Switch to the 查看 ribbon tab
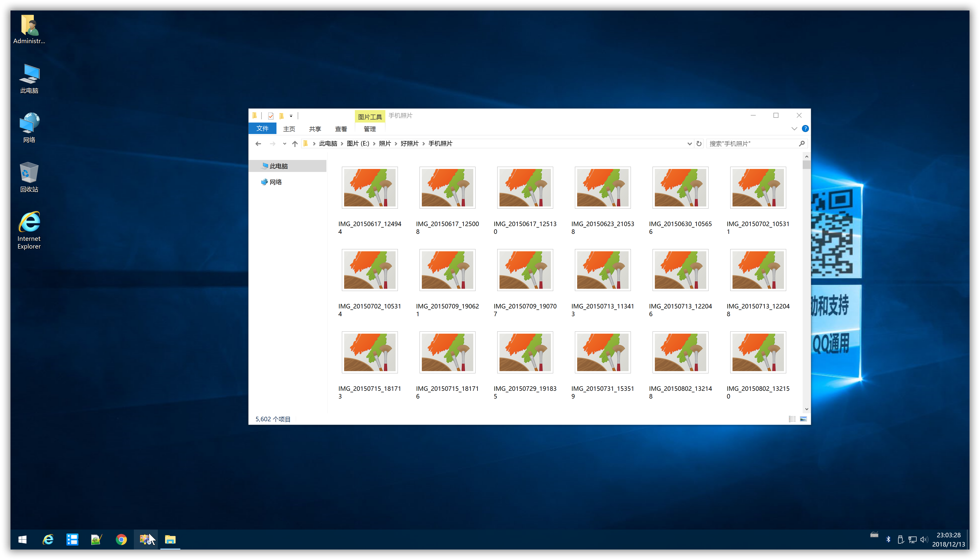 pyautogui.click(x=341, y=129)
